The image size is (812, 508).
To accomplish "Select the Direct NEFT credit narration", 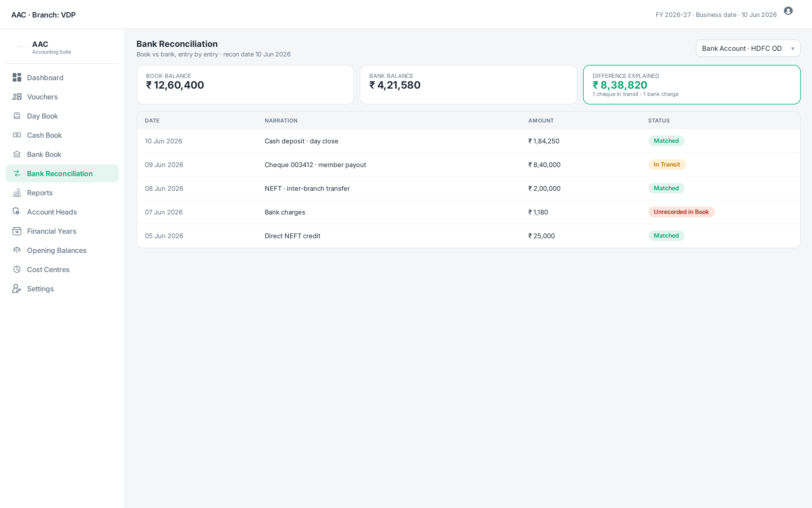I will pos(292,236).
